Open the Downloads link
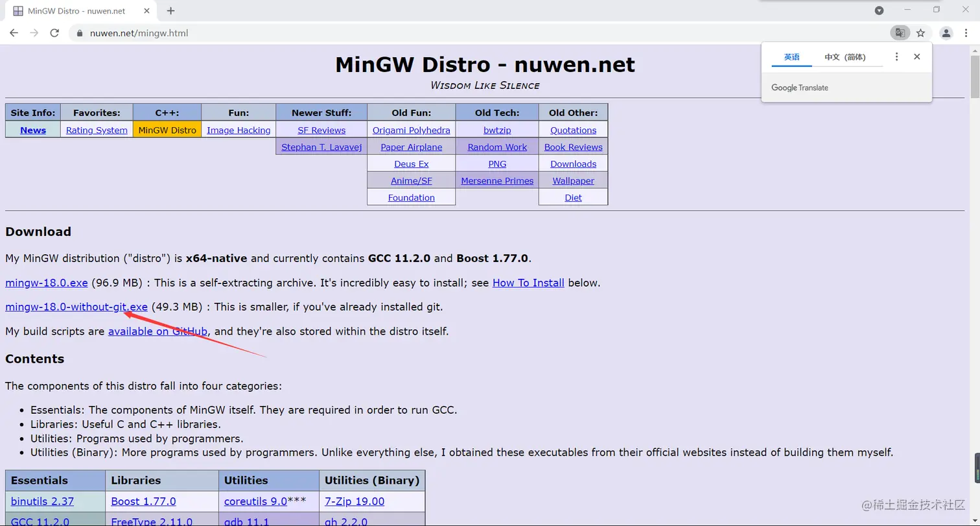 point(573,163)
